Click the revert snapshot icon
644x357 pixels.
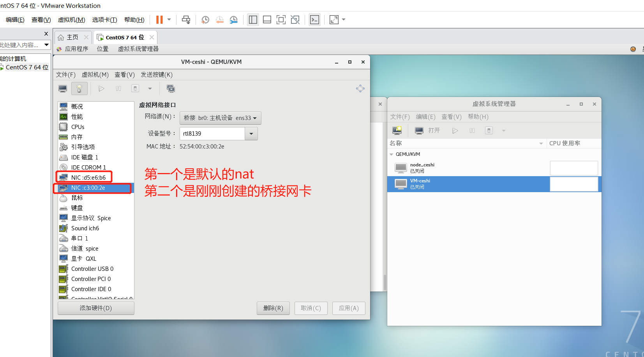point(220,19)
